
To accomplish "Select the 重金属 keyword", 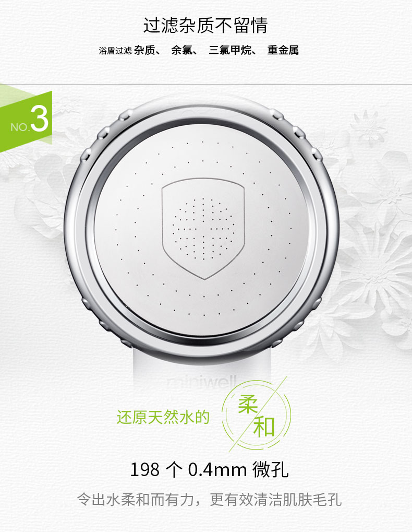I will [x=283, y=50].
